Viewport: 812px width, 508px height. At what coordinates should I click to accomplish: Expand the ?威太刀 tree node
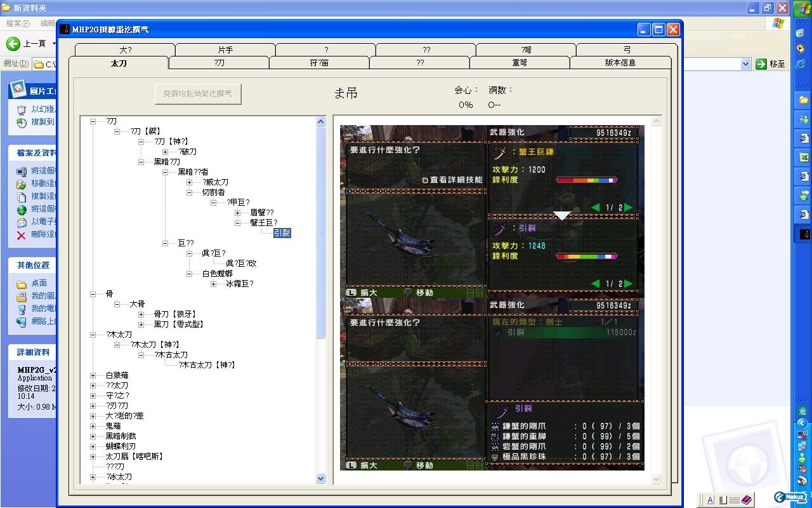(x=189, y=182)
